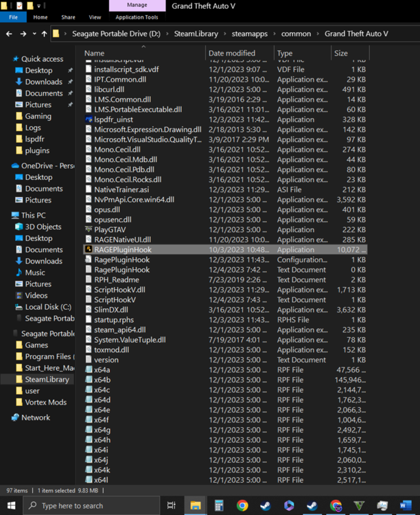This screenshot has width=420, height=515.
Task: Click the Forward navigation arrow
Action: [23, 34]
